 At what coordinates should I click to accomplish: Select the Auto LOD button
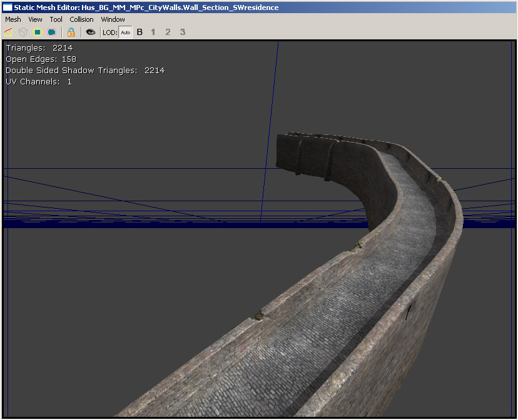tap(126, 32)
